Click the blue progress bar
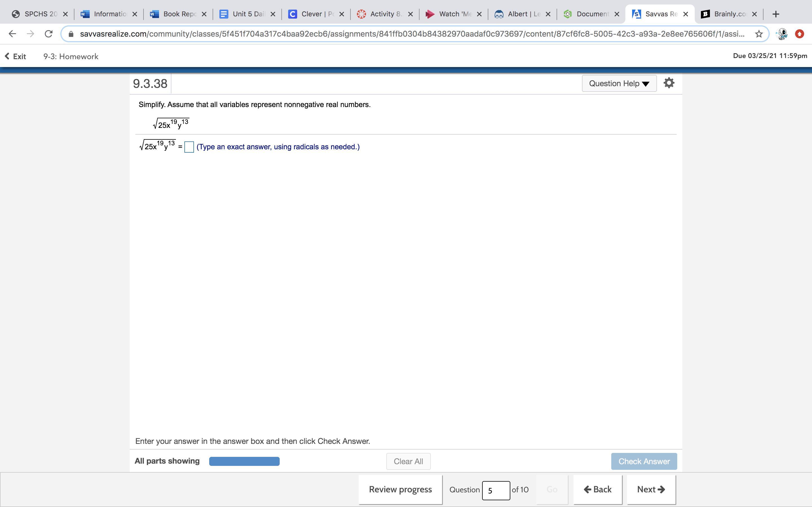 [244, 461]
